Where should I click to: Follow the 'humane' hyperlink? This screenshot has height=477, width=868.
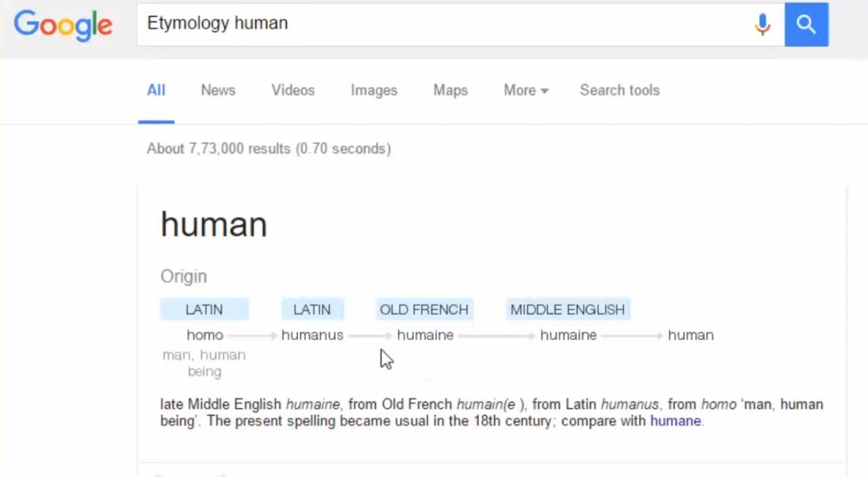tap(675, 421)
